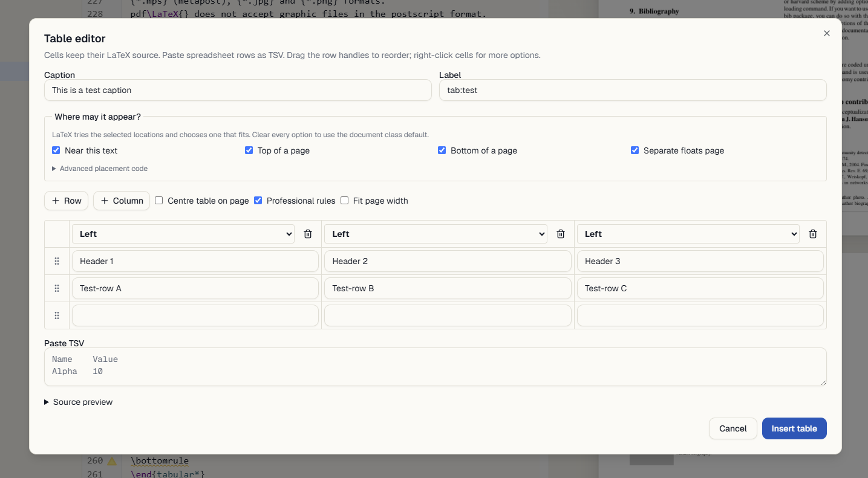Screen dimensions: 868x478
Task: Click the Paste TSV text area
Action: [436, 367]
